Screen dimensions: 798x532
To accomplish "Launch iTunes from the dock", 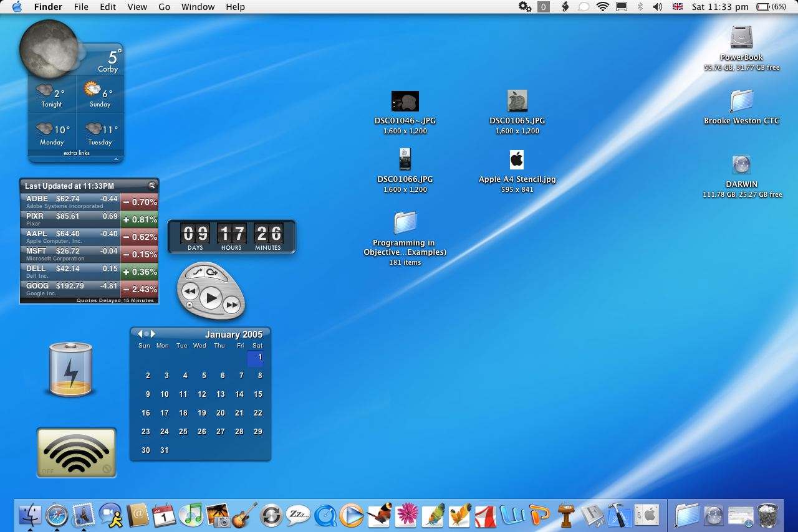I will (x=191, y=515).
